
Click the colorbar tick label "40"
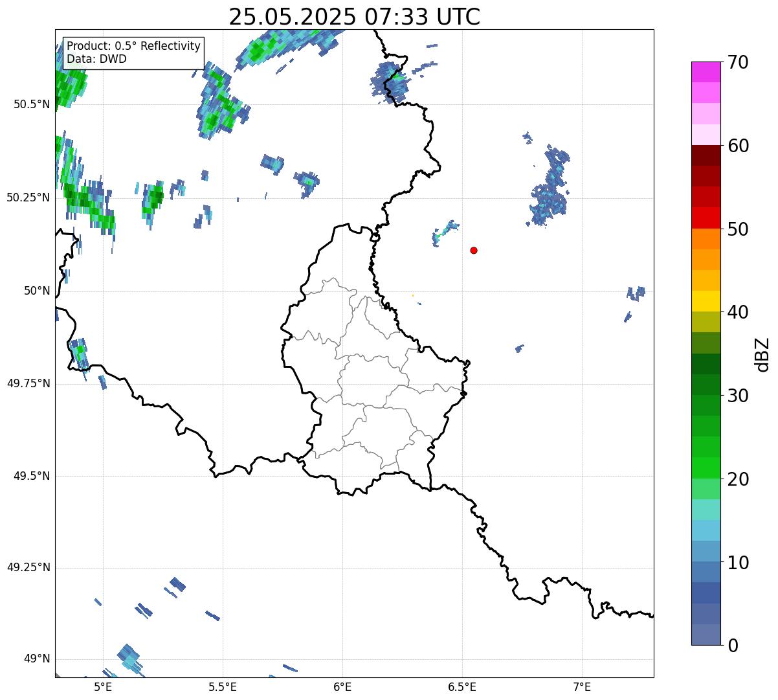click(x=738, y=312)
